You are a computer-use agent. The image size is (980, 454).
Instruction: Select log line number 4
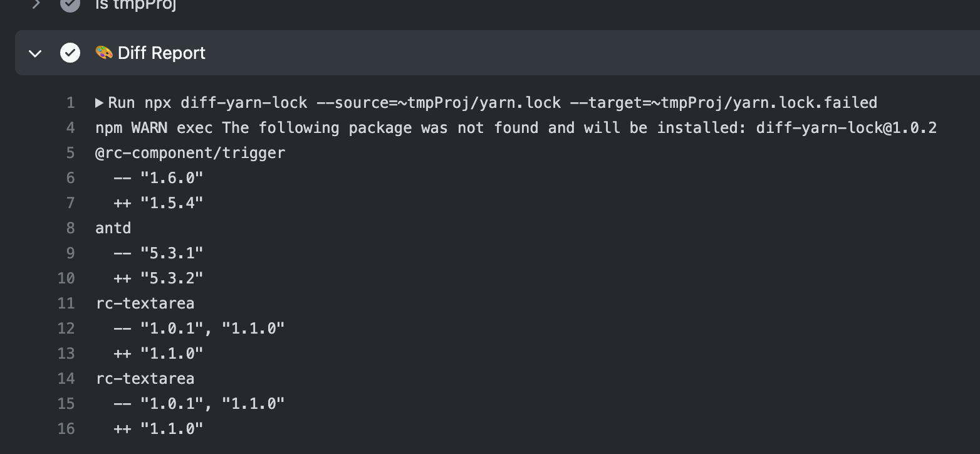(70, 128)
